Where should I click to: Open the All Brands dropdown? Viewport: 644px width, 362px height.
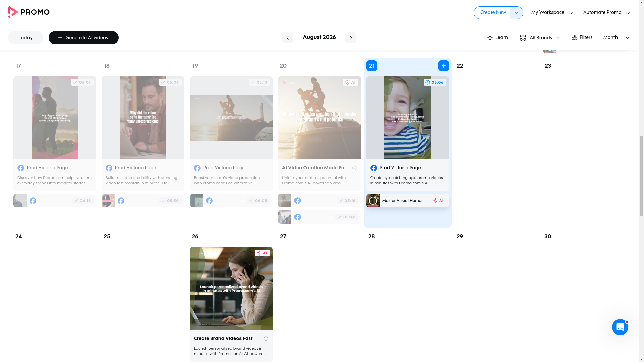click(540, 38)
